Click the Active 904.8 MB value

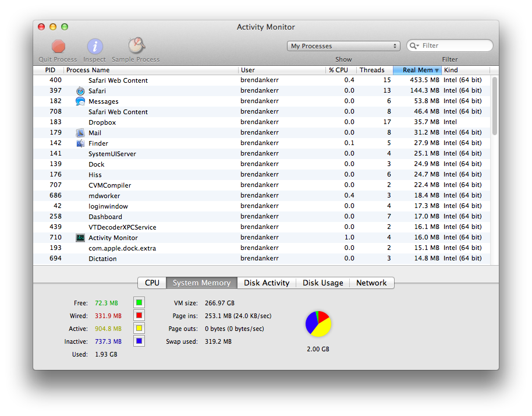[x=108, y=329]
